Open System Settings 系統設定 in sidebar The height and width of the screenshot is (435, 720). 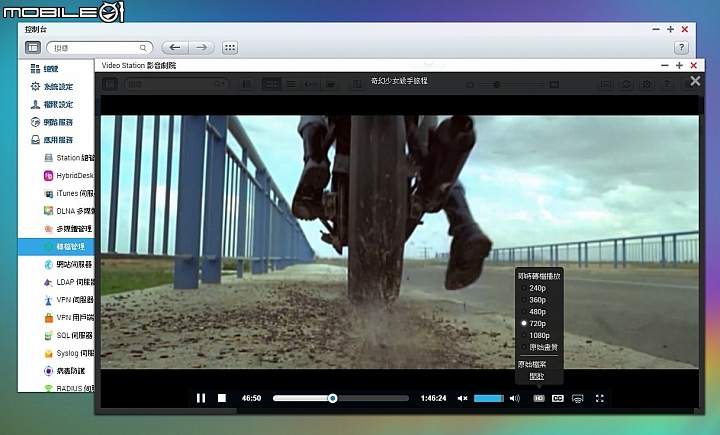(52, 86)
